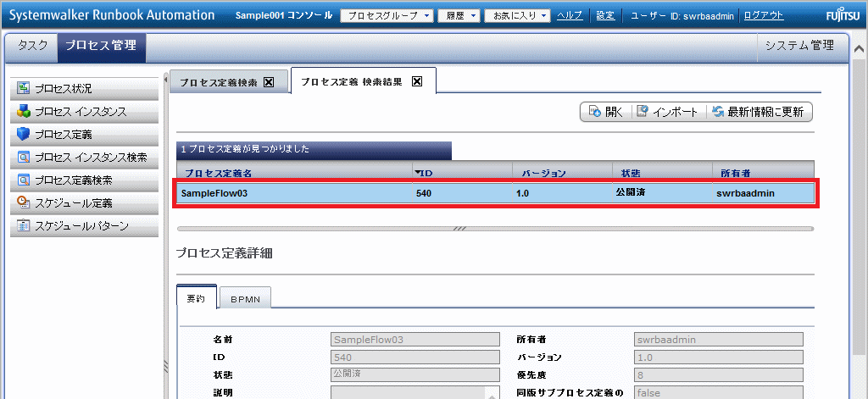Screen dimensions: 868x399
Task: Open スケジュール定義 in the sidebar
Action: (84, 202)
